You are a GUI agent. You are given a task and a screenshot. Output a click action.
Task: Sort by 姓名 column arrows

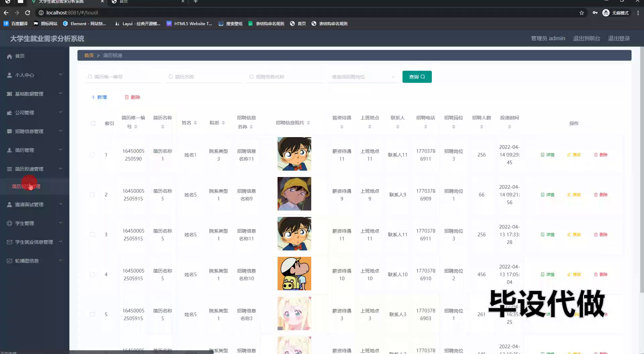195,123
